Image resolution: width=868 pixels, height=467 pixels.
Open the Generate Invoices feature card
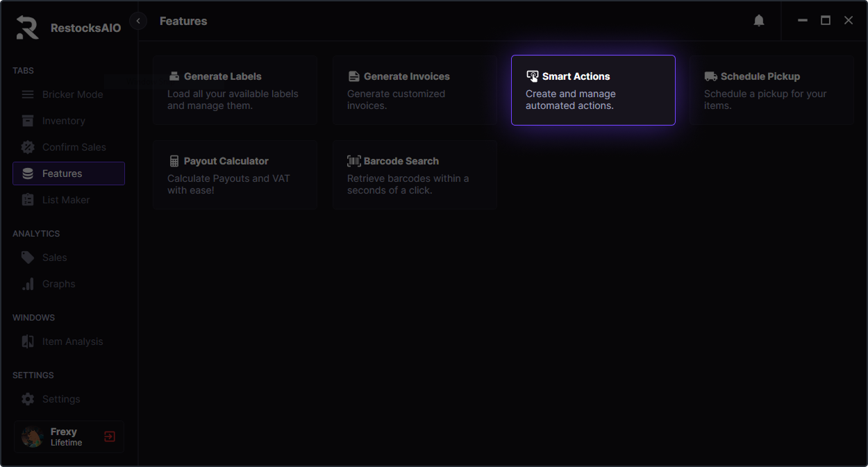pos(414,90)
